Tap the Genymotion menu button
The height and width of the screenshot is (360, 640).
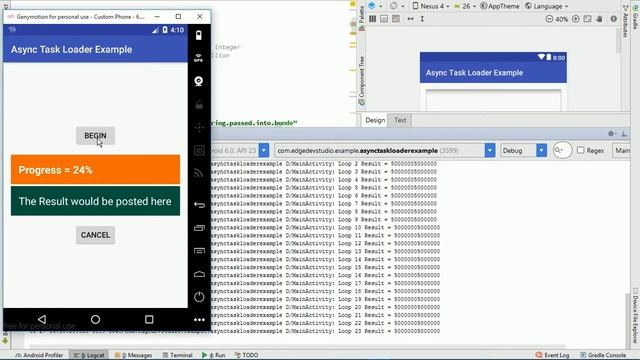(199, 251)
